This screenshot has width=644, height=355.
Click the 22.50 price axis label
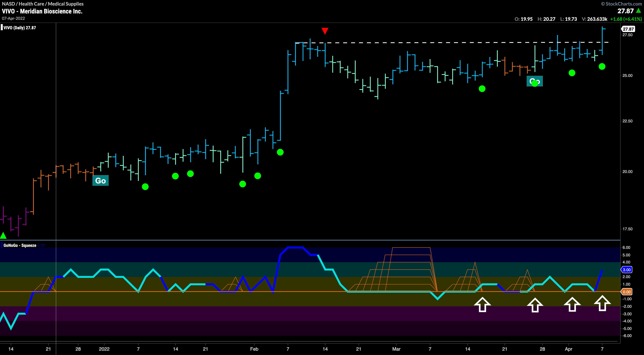pos(627,121)
